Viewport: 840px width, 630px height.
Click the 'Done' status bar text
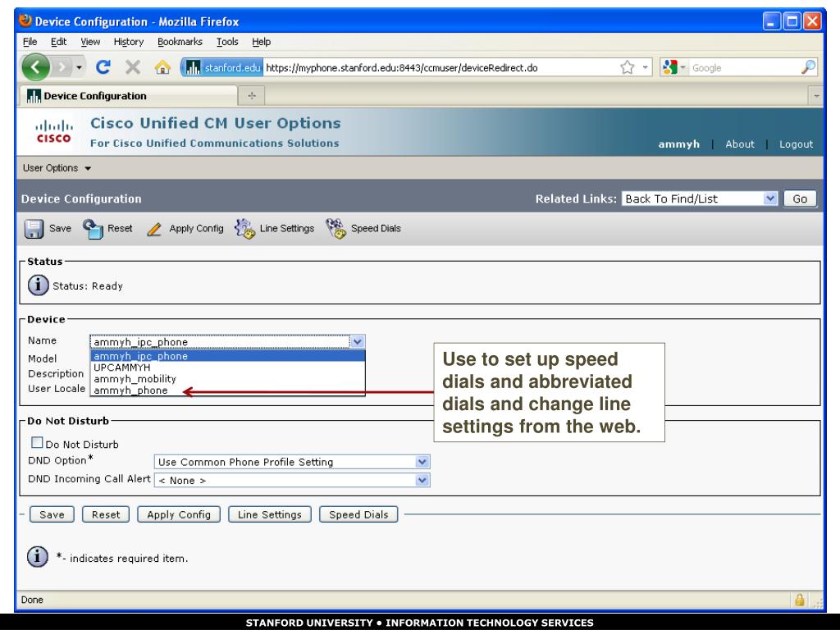[32, 600]
